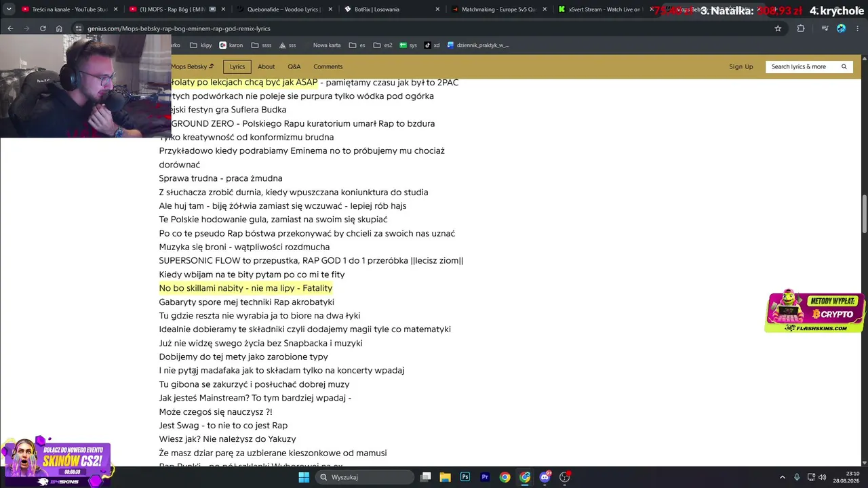Open the ssss bookmarks folder
Screen dimensions: 868x488
click(x=261, y=45)
